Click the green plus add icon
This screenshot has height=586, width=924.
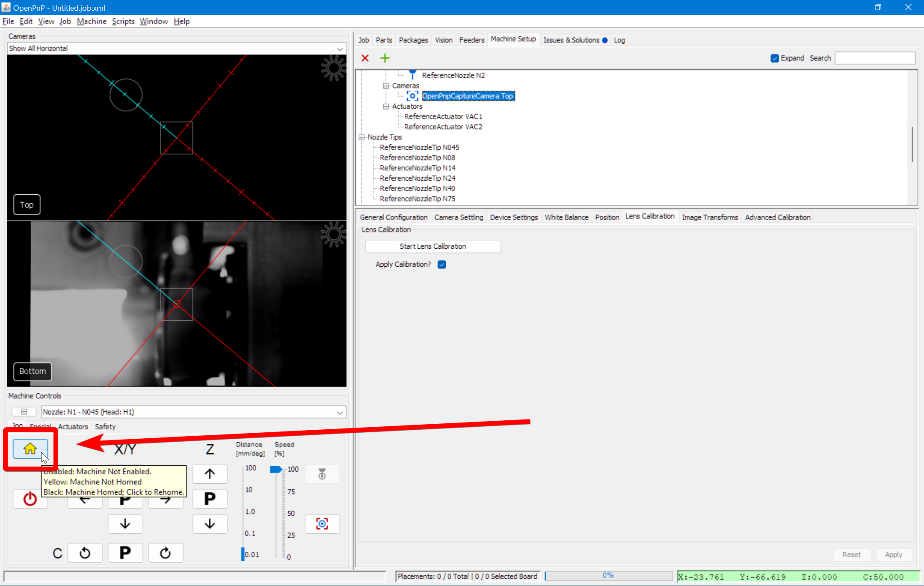point(385,58)
